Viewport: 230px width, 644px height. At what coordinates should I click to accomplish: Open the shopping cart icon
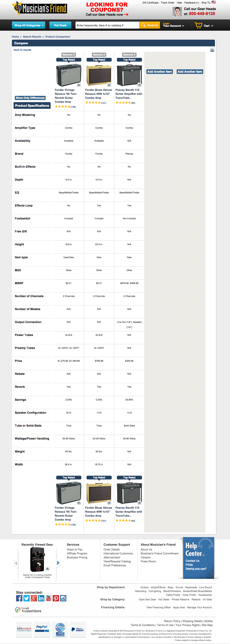198,25
